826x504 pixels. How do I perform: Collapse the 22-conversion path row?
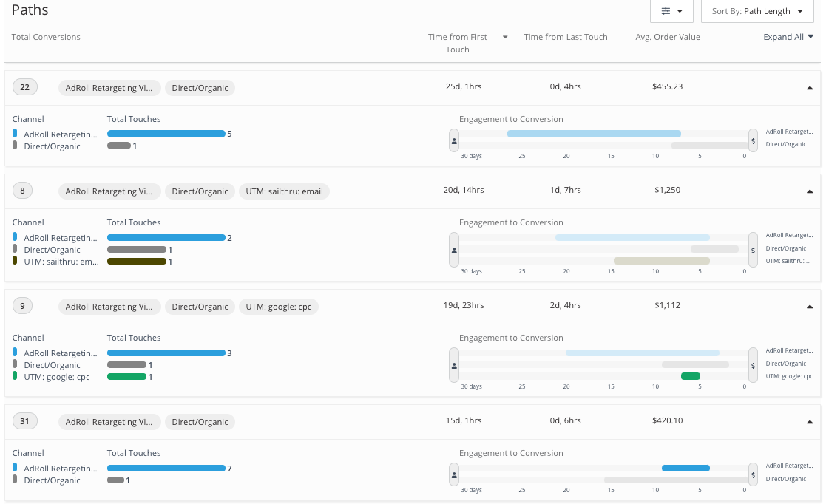click(810, 87)
